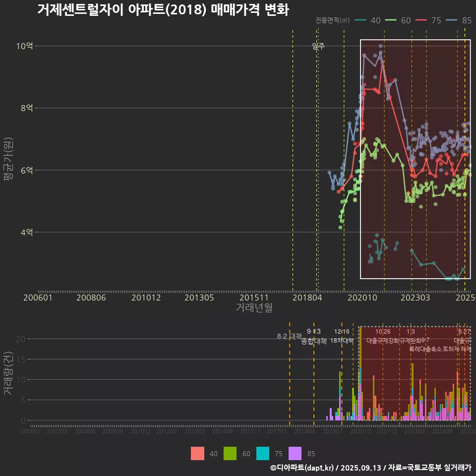Click the 201907 volume chart x-axis label
Image resolution: width=476 pixels, height=476 pixels.
tap(332, 431)
